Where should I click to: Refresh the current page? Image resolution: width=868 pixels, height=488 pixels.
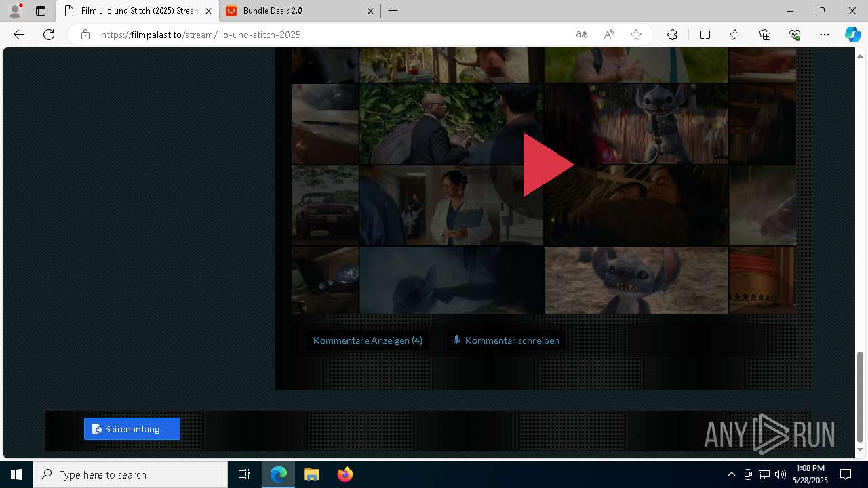49,35
